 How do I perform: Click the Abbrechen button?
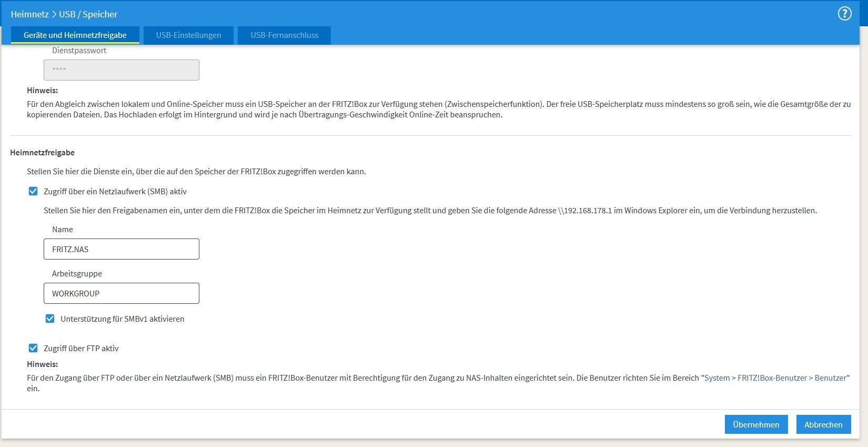tap(823, 424)
